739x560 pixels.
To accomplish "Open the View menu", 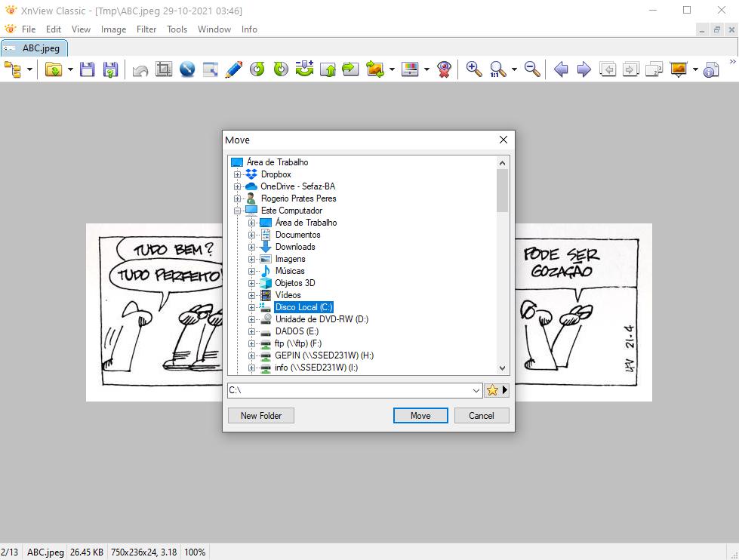I will 81,29.
